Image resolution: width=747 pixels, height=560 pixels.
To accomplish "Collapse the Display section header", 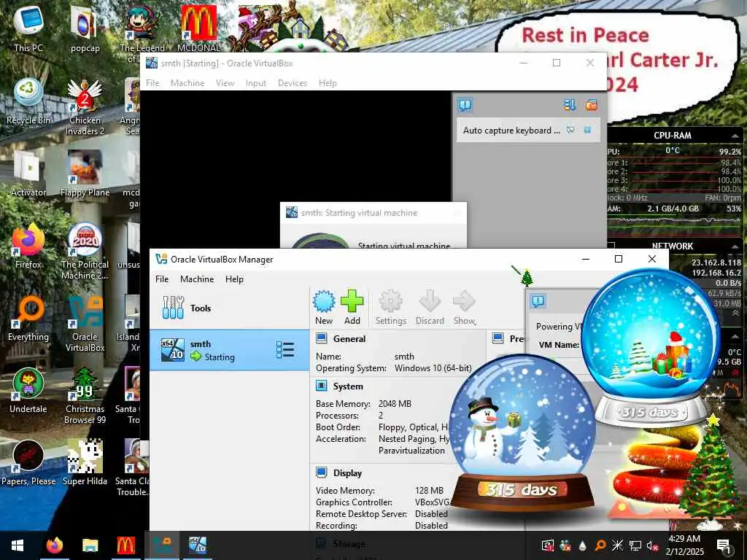I will pyautogui.click(x=347, y=472).
